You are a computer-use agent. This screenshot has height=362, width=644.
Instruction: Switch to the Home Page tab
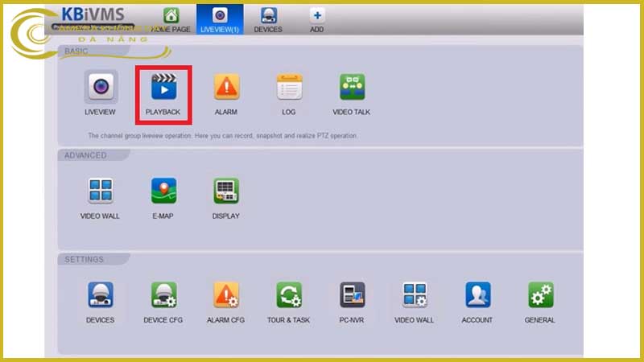coord(171,19)
